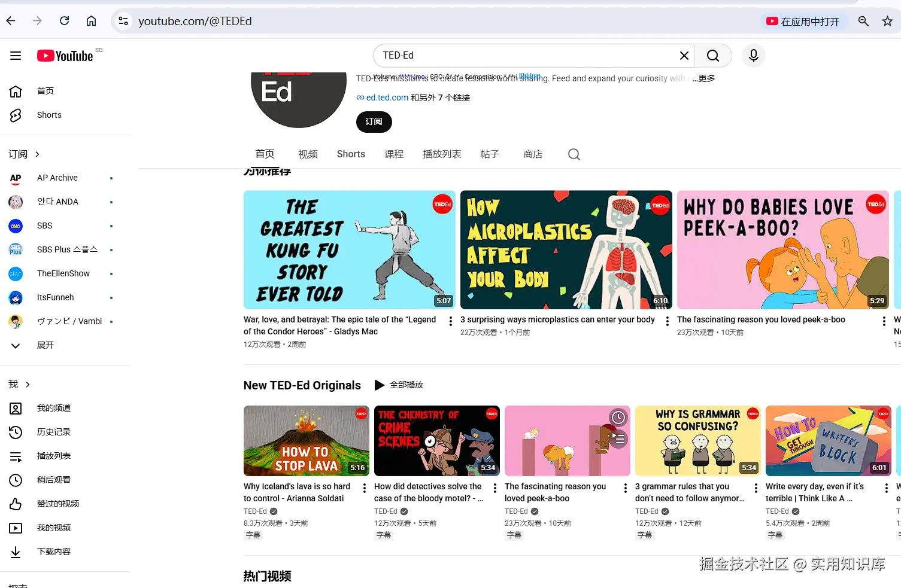Open the hamburger guide menu
Viewport: 901px width, 588px height.
click(x=16, y=56)
